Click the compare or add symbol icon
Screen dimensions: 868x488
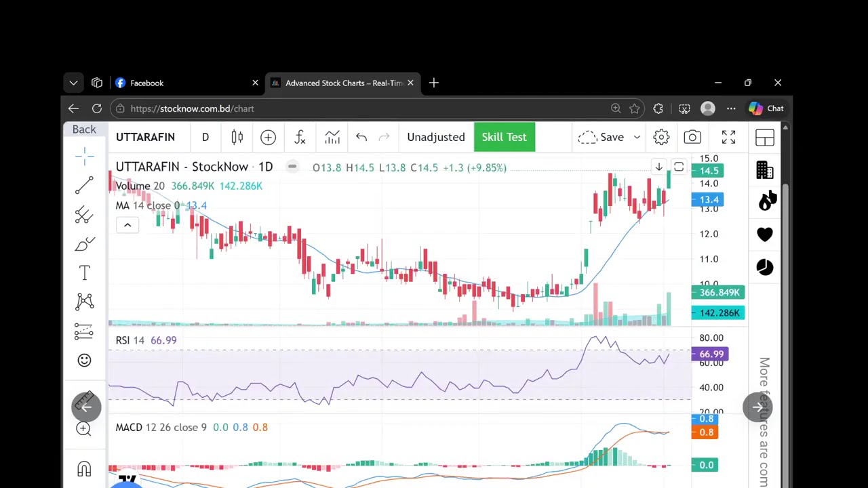coord(268,137)
